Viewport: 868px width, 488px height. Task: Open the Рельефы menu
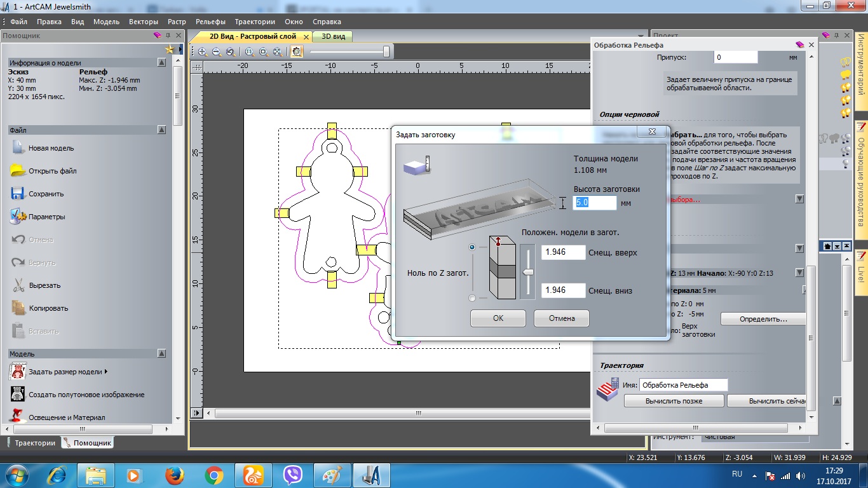pyautogui.click(x=210, y=22)
